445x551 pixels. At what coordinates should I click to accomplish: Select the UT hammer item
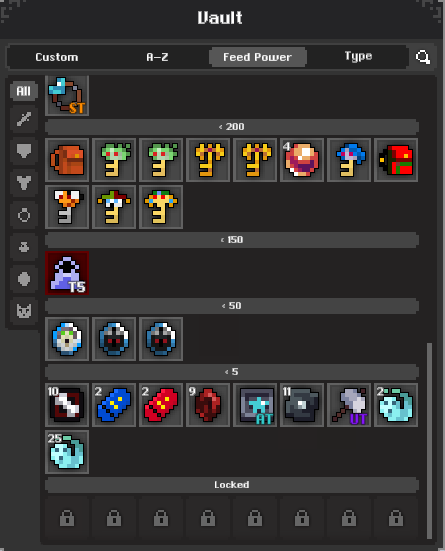(x=349, y=405)
